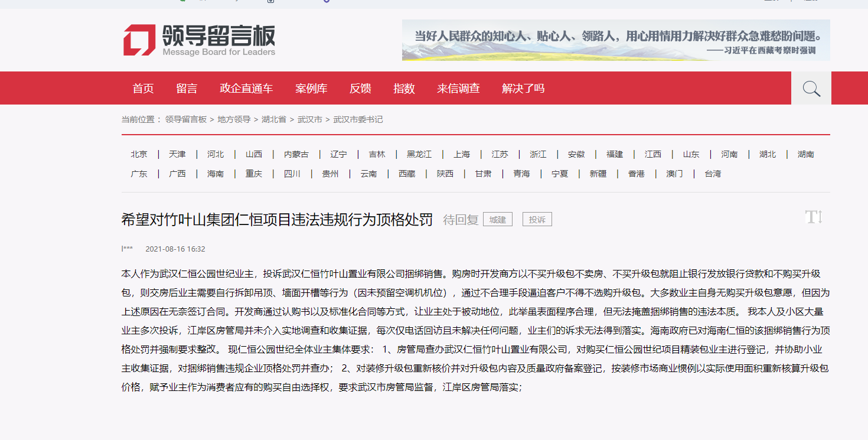The width and height of the screenshot is (868, 440).
Task: Go to 政企直通车 section
Action: coord(246,89)
